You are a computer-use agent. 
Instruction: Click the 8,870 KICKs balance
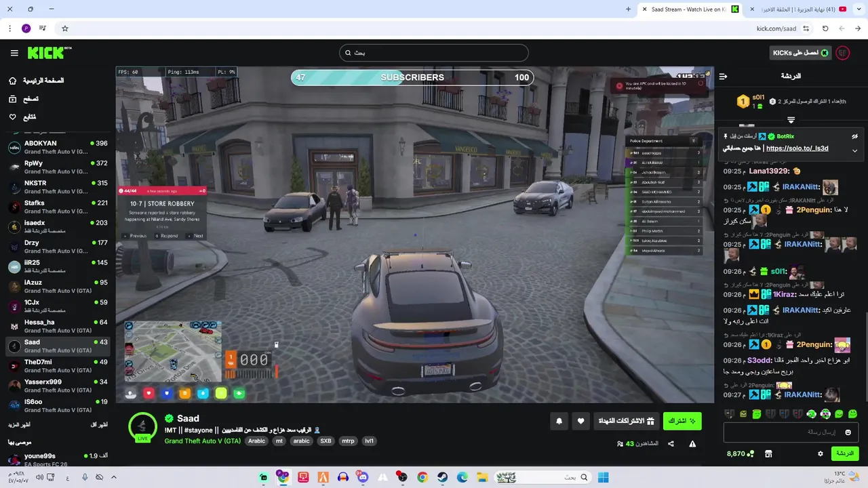point(741,453)
